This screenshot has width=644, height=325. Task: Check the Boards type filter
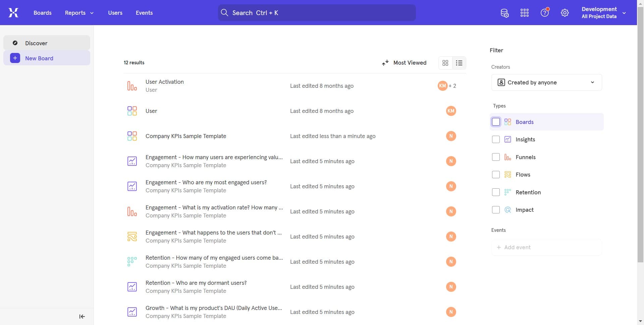coord(496,122)
